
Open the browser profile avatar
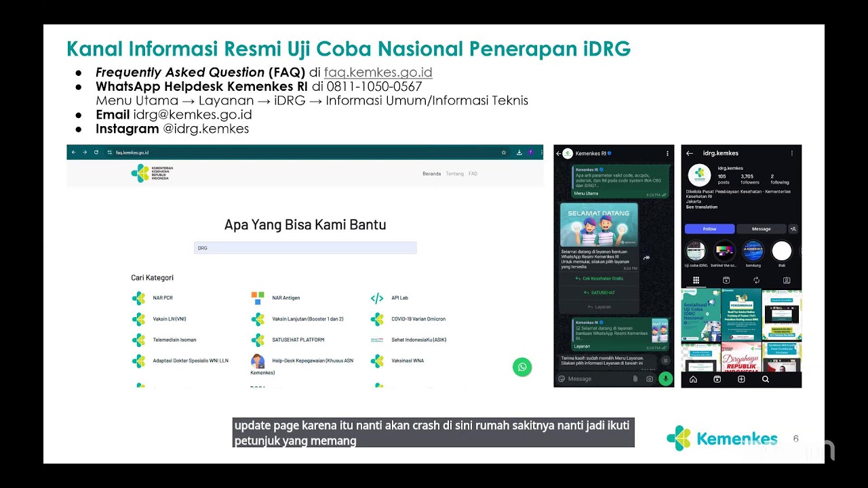point(530,152)
